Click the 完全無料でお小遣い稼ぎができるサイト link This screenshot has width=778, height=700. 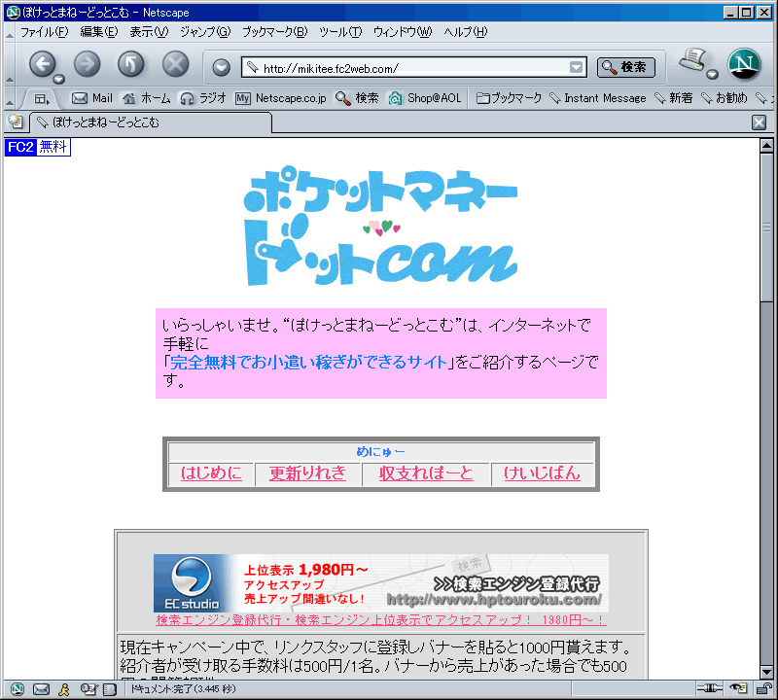pos(308,363)
